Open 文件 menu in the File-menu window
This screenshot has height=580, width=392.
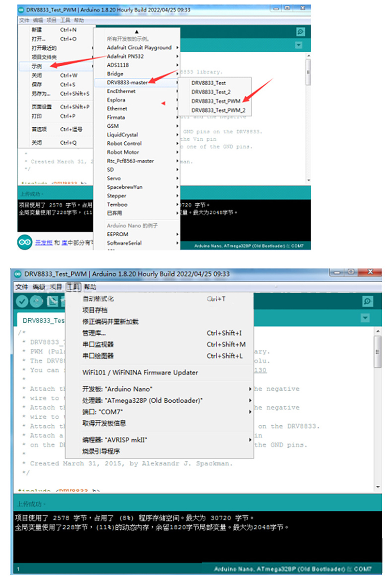coord(24,20)
